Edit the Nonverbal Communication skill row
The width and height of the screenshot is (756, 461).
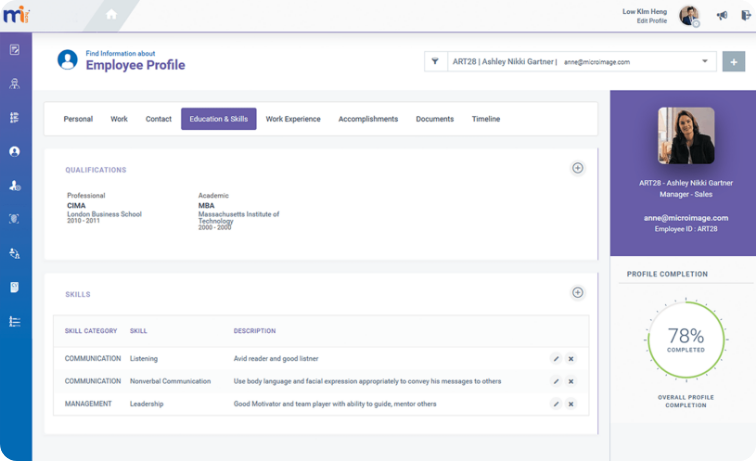556,381
